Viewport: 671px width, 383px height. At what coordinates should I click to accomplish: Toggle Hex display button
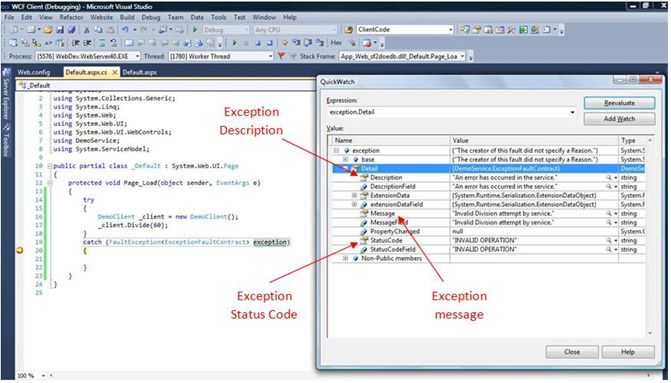tap(336, 43)
